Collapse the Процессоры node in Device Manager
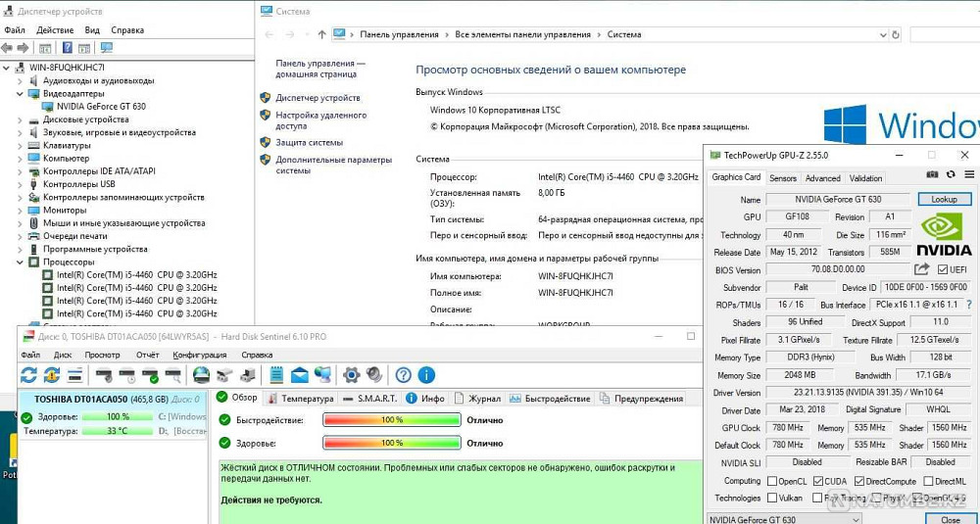 click(20, 262)
